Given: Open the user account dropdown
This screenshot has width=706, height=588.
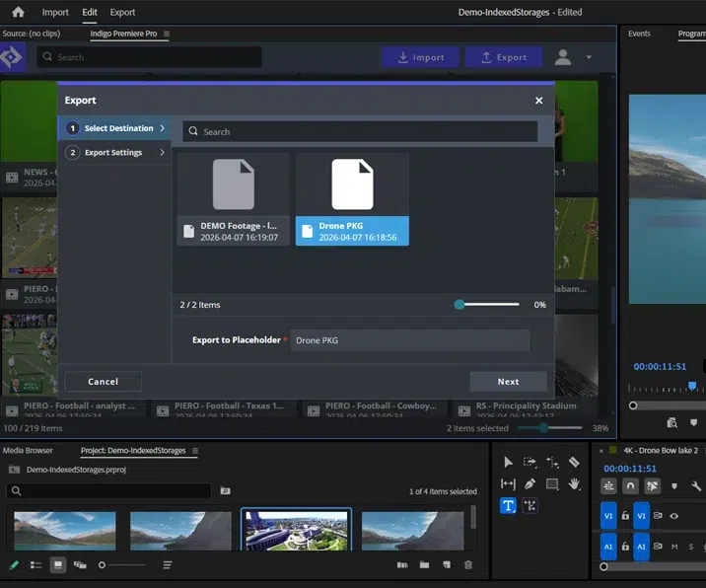Looking at the screenshot, I should point(589,57).
